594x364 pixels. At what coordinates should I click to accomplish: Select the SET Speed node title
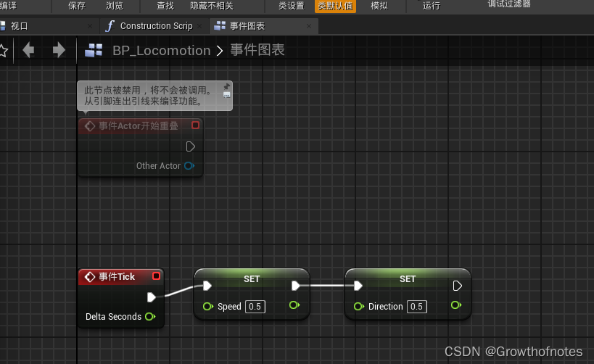click(252, 278)
